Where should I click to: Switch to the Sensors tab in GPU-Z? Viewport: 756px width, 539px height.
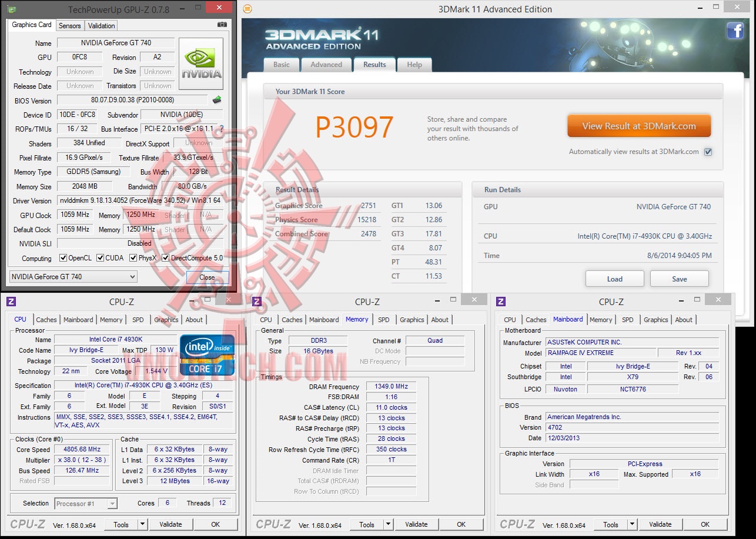click(70, 25)
